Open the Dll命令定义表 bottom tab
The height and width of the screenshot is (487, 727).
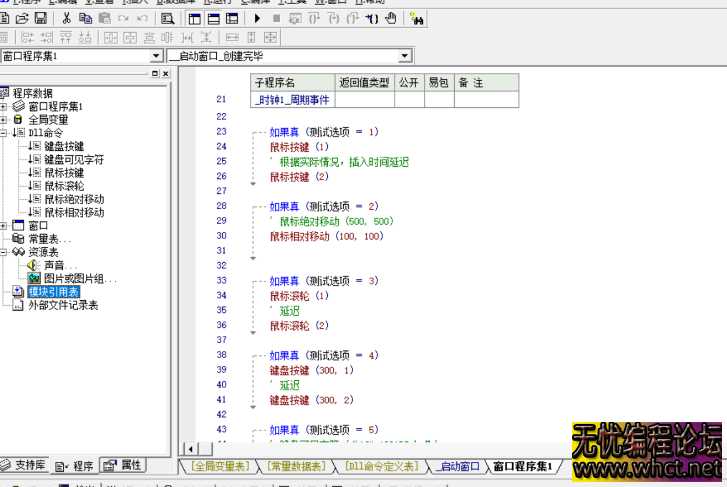coord(379,467)
